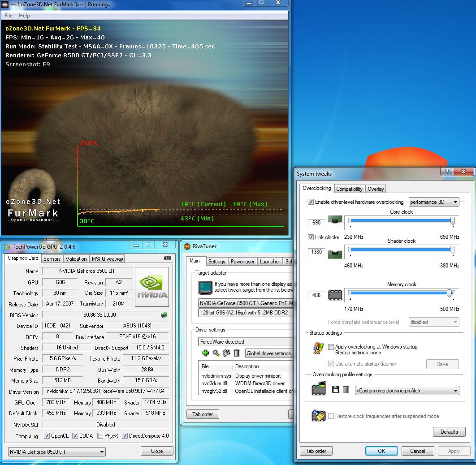
Task: Click Cancel in System tweaks
Action: pos(417,451)
